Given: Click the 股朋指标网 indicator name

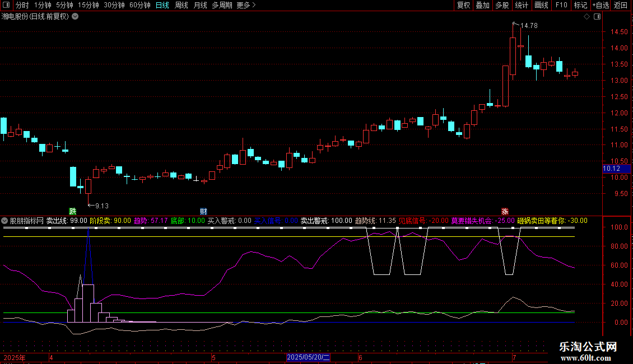Looking at the screenshot, I should (27, 221).
